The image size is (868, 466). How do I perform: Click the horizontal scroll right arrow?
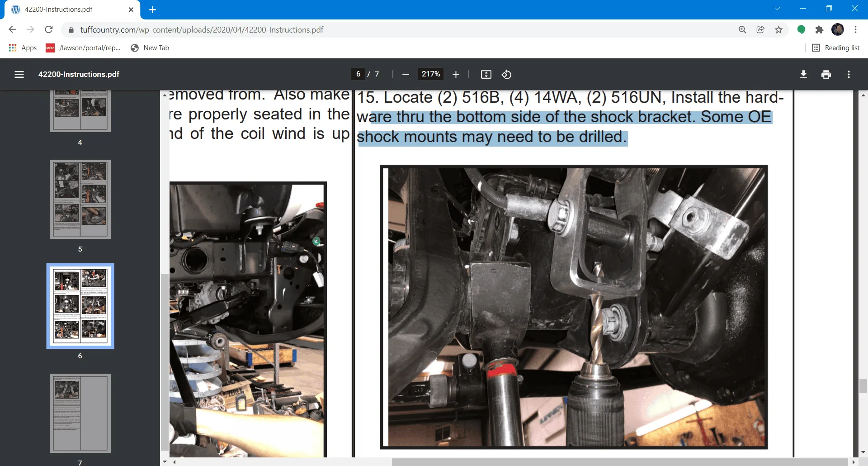(x=854, y=462)
